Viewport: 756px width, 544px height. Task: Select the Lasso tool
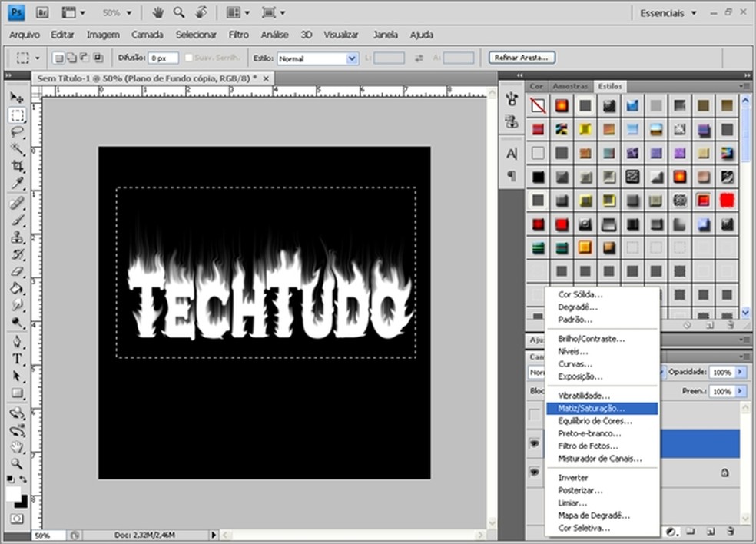[x=17, y=132]
